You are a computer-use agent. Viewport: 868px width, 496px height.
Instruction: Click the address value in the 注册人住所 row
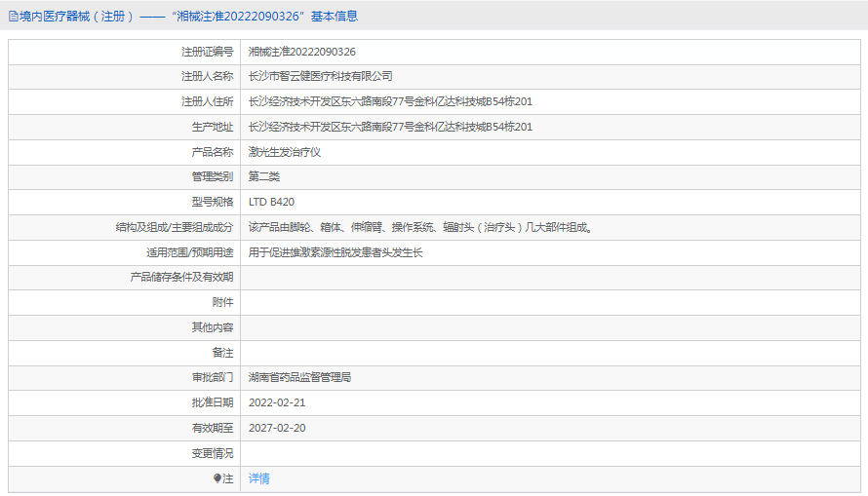click(x=390, y=101)
